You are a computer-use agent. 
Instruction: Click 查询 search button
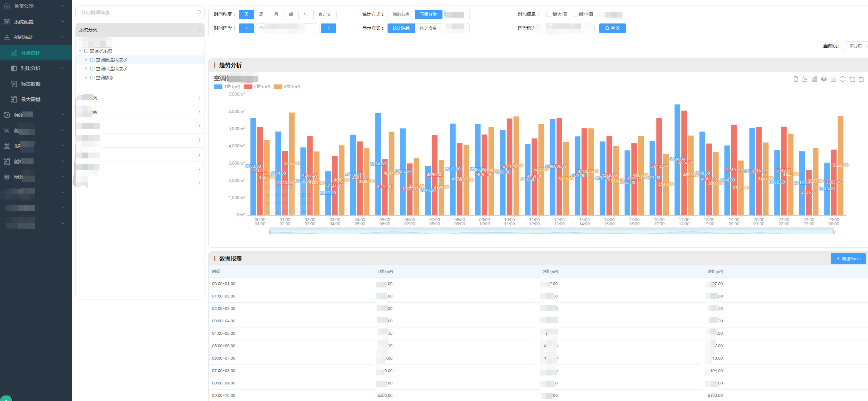click(x=612, y=28)
